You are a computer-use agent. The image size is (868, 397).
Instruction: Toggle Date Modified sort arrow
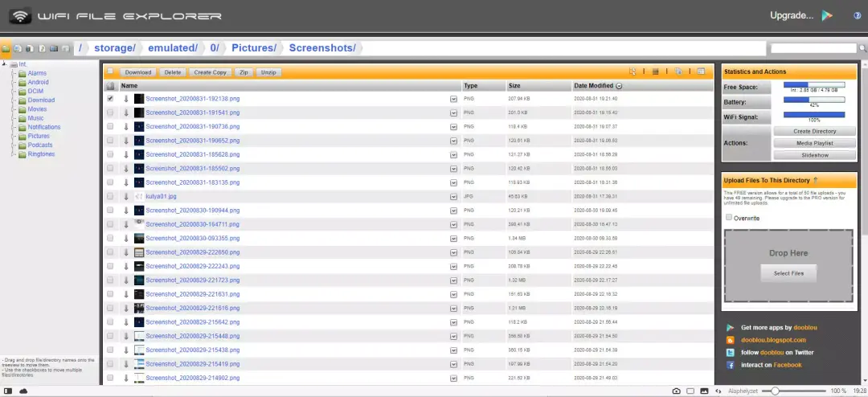tap(619, 86)
